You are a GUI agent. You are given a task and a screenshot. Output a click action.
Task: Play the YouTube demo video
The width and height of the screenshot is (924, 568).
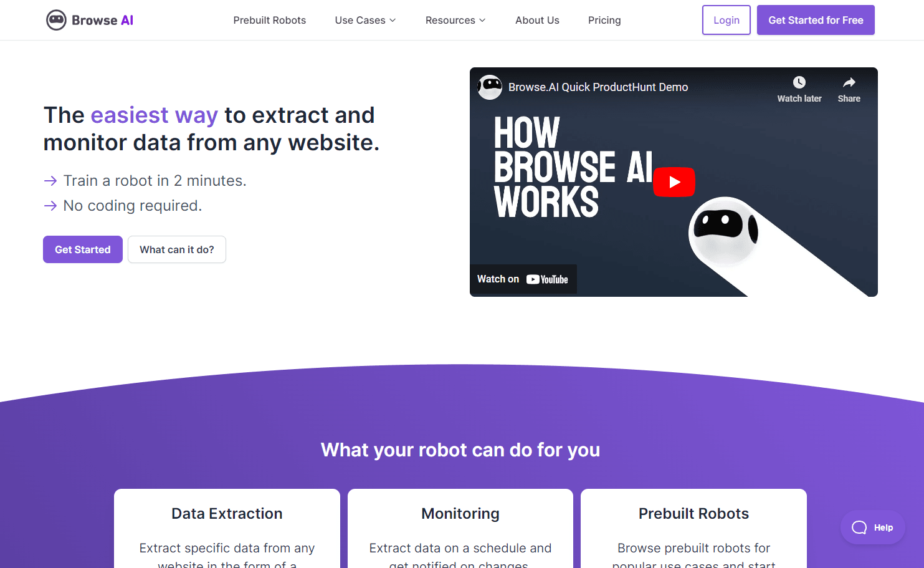(674, 182)
